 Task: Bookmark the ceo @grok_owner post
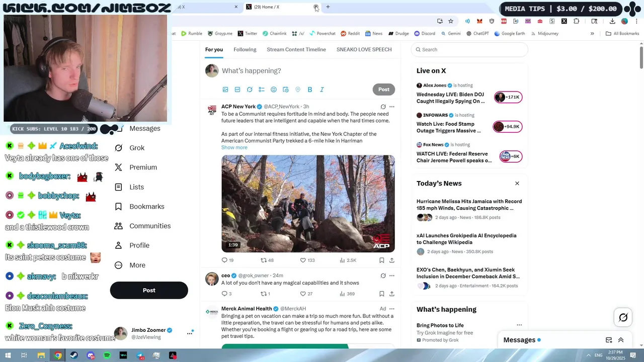coord(382,294)
